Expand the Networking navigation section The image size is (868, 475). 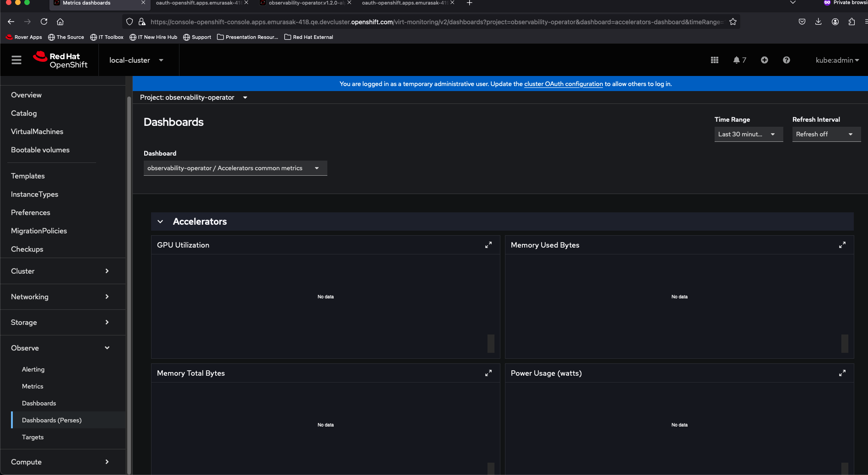[60, 297]
